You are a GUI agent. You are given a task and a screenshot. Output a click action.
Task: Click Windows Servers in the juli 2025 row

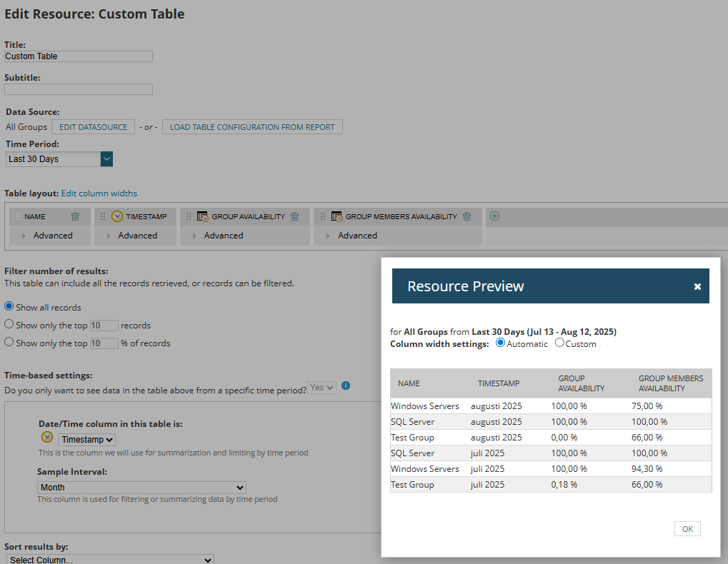click(425, 469)
